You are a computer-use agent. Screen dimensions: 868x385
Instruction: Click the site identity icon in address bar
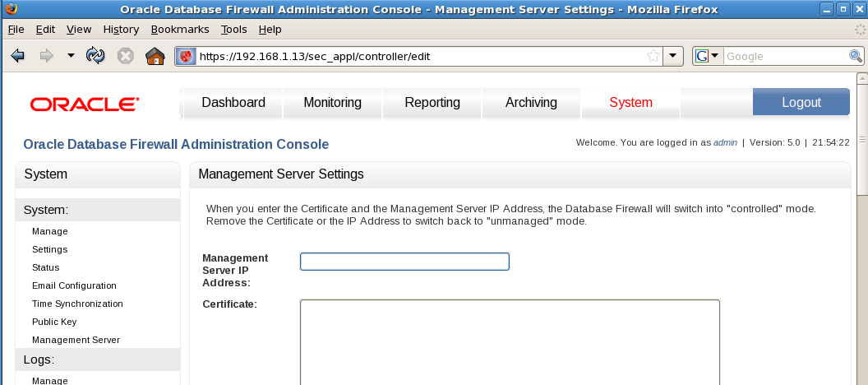pyautogui.click(x=186, y=56)
